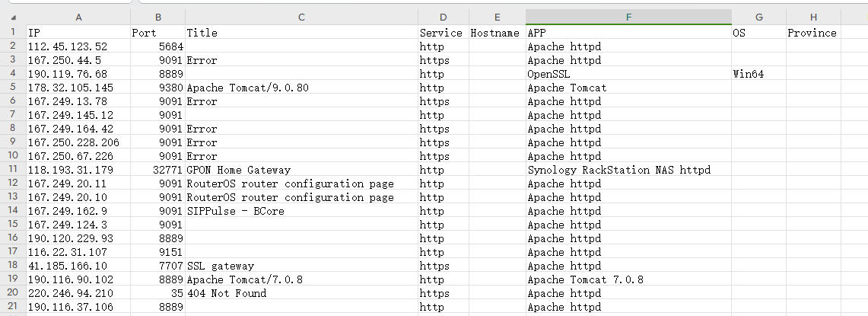Select row 18 header

(x=13, y=265)
